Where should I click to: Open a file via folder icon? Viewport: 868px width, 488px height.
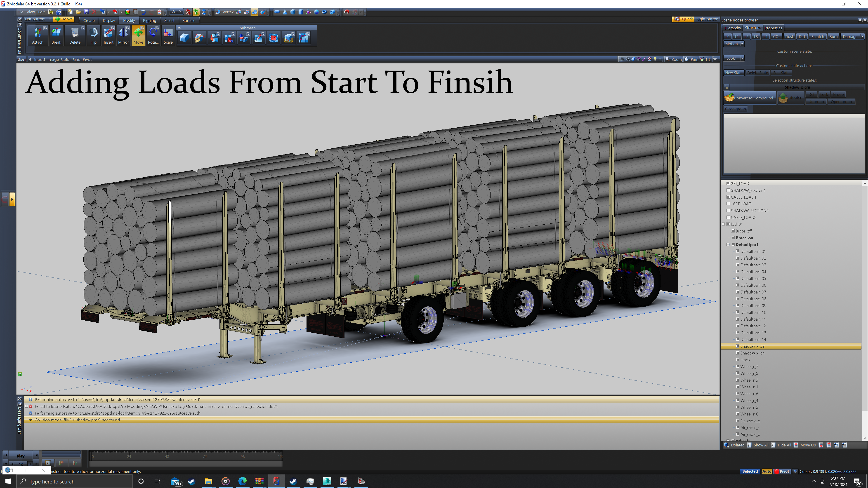click(78, 12)
